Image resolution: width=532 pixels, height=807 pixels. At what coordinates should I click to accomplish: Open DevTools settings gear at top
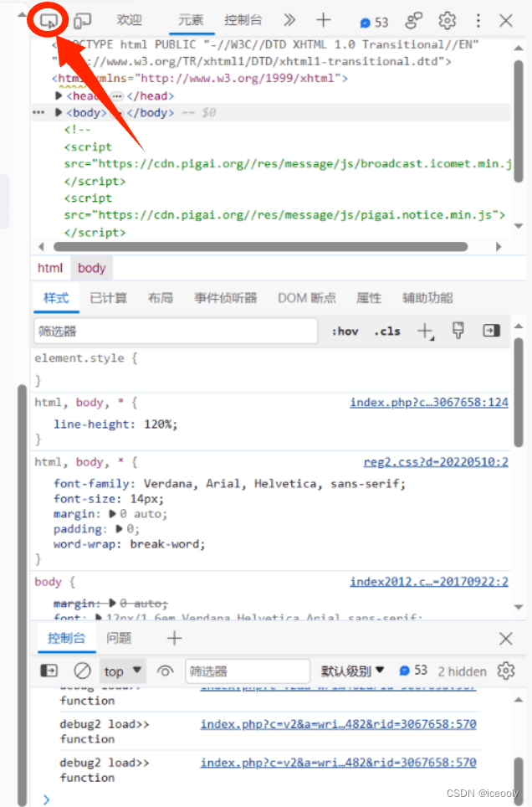click(x=448, y=21)
